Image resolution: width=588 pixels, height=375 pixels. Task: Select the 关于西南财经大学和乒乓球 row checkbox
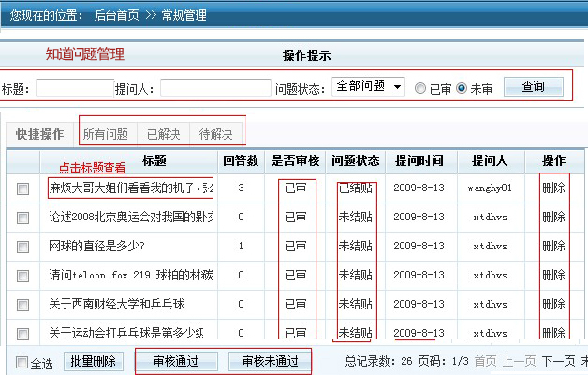coord(22,305)
